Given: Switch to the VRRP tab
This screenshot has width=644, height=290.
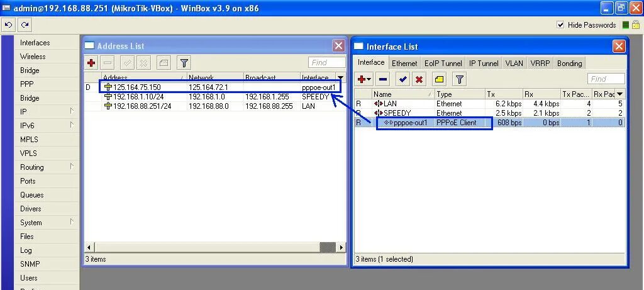Looking at the screenshot, I should pyautogui.click(x=540, y=64).
